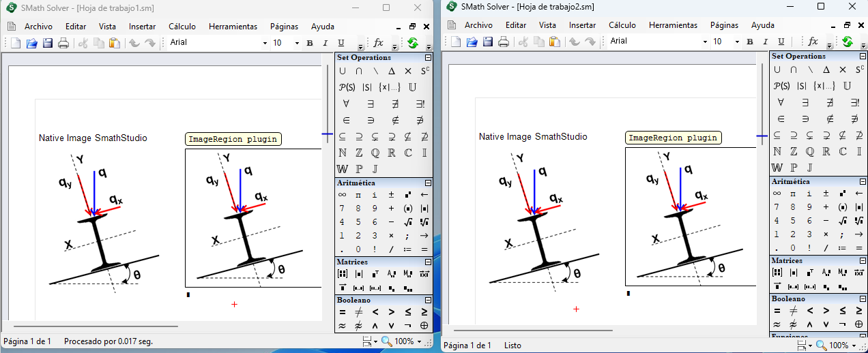Collapse the Set Operations panel in left window
The image size is (868, 353).
click(x=428, y=58)
